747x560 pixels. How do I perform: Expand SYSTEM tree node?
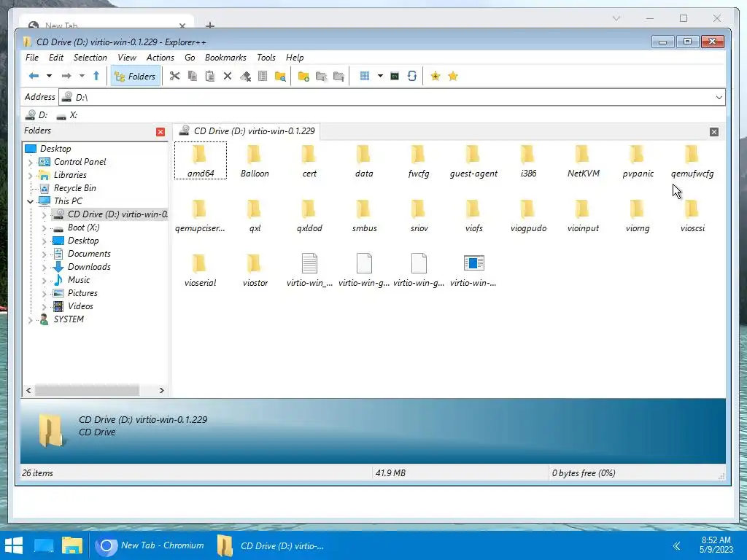click(x=31, y=320)
